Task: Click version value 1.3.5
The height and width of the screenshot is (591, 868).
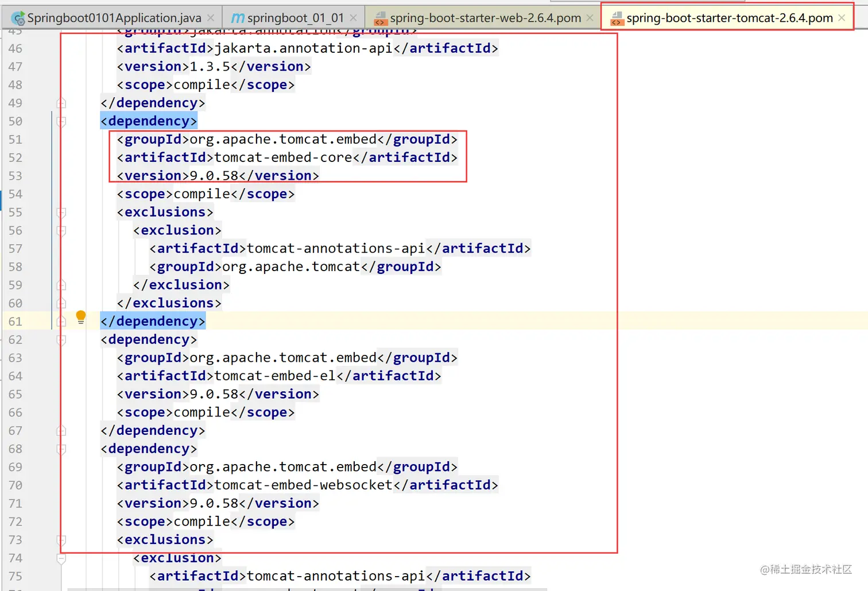Action: click(x=210, y=67)
